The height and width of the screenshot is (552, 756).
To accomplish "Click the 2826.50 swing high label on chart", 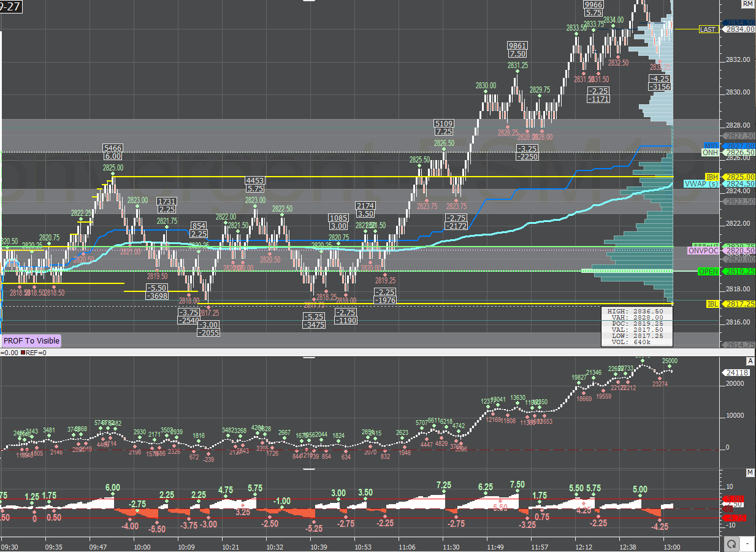I will (x=444, y=144).
